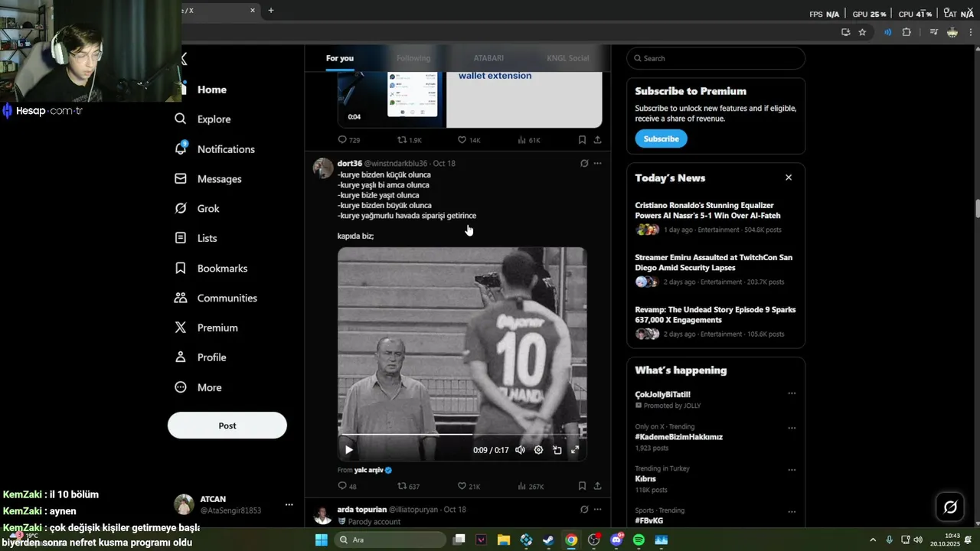980x551 pixels.
Task: Open the Profile icon in sidebar
Action: pos(181,357)
